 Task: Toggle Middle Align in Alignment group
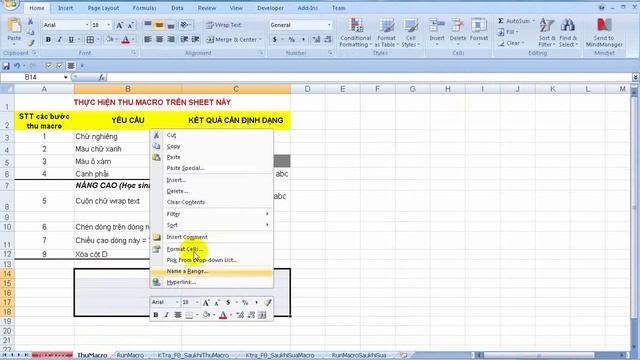[159, 25]
